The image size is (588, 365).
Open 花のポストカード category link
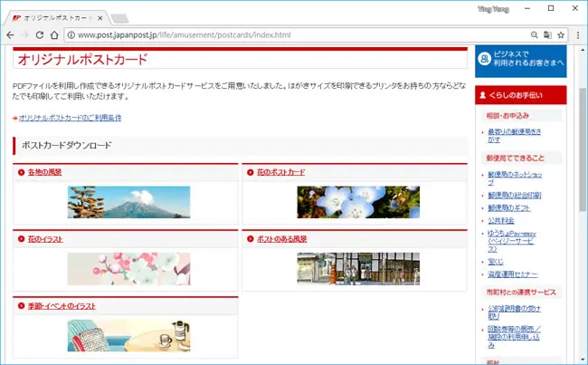pos(280,172)
